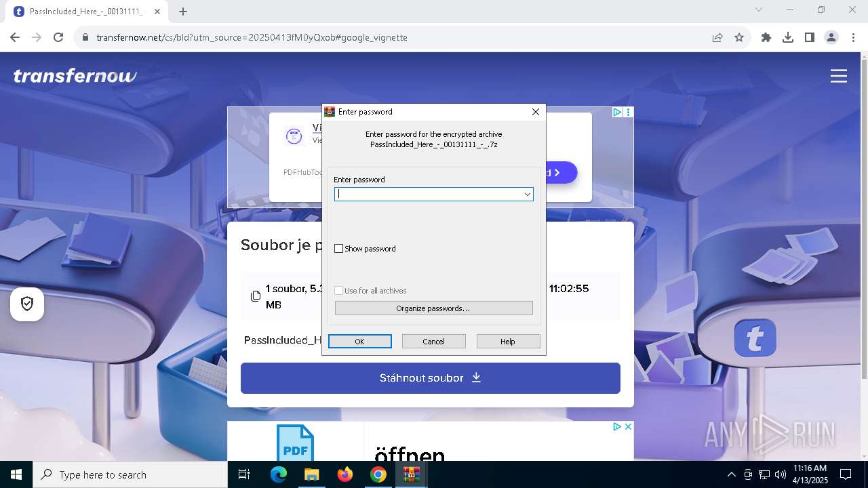Close the PassIncluded_Here tab
The height and width of the screenshot is (488, 868).
[158, 12]
